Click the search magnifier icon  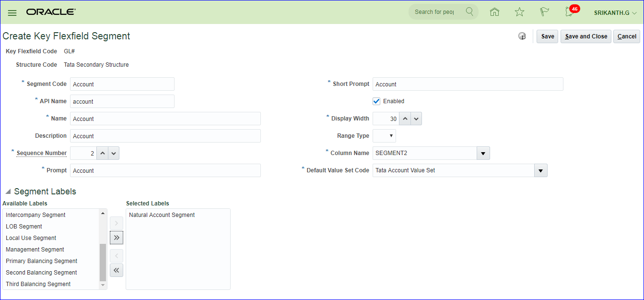coord(469,12)
